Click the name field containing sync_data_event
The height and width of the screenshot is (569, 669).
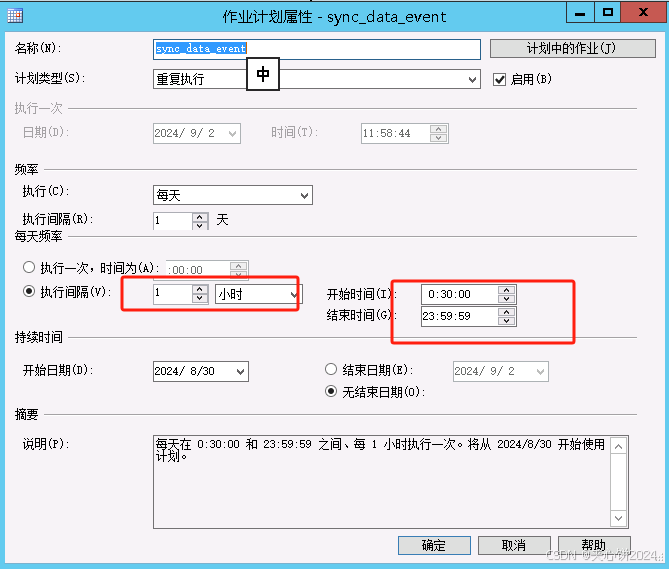[x=317, y=49]
